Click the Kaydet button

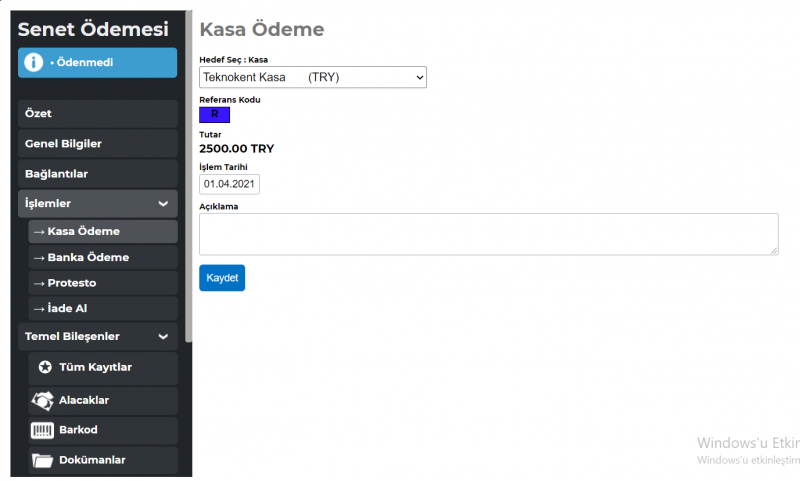pyautogui.click(x=222, y=278)
